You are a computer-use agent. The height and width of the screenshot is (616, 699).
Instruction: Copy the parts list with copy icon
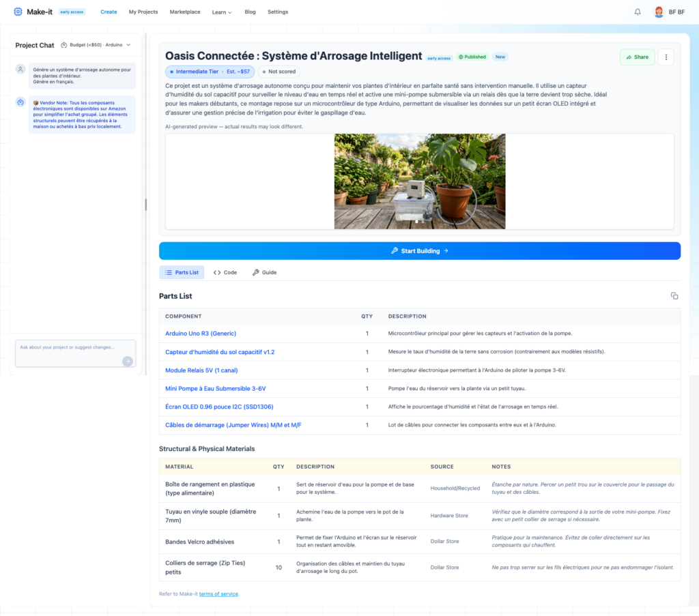[x=674, y=295]
